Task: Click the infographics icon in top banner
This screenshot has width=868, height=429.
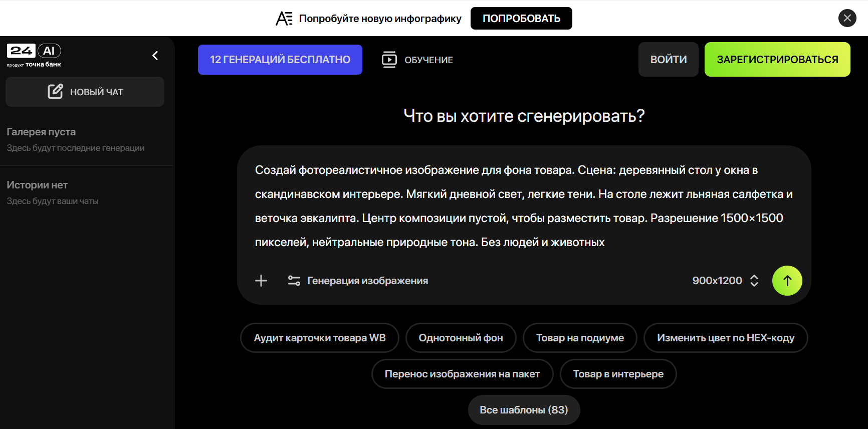Action: click(x=284, y=19)
